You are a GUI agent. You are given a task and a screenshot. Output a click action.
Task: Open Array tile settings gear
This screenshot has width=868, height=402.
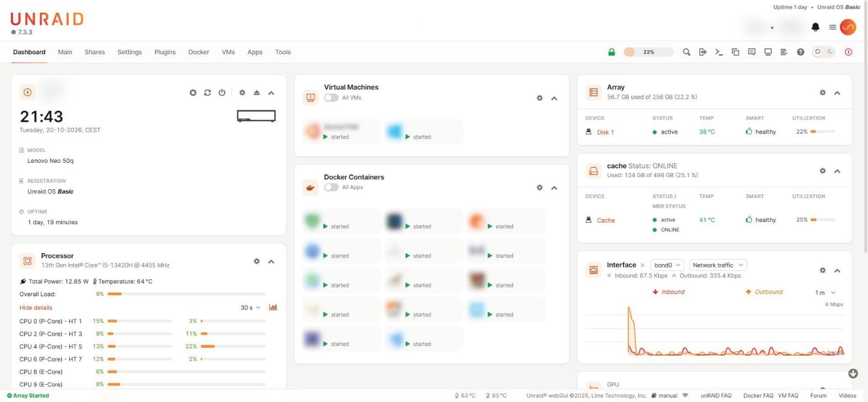click(822, 92)
